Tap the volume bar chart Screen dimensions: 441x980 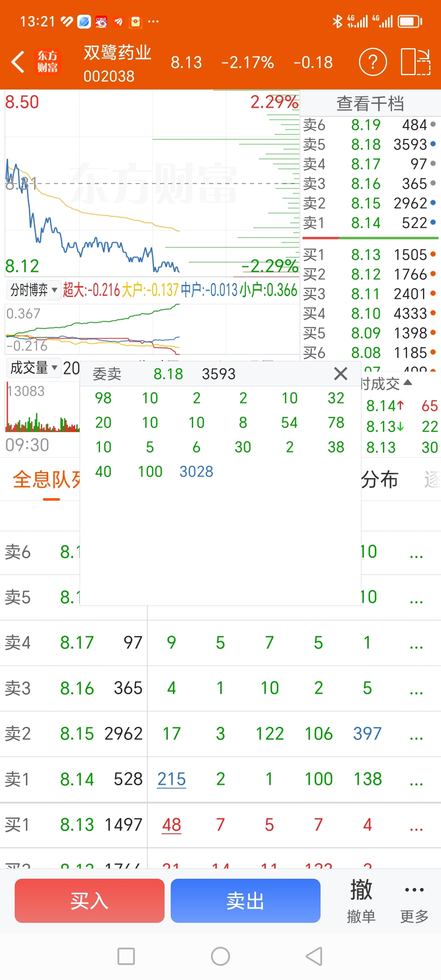point(42,407)
